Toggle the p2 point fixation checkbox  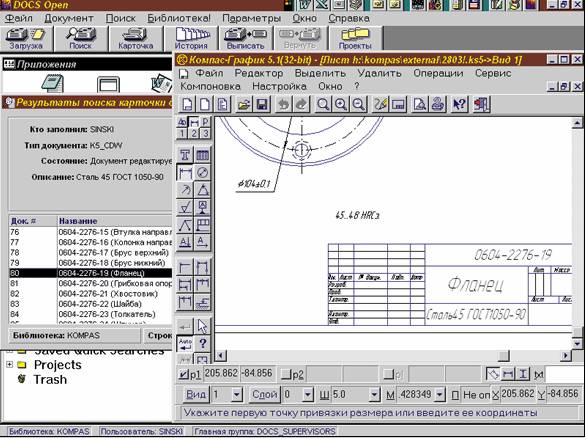click(287, 374)
